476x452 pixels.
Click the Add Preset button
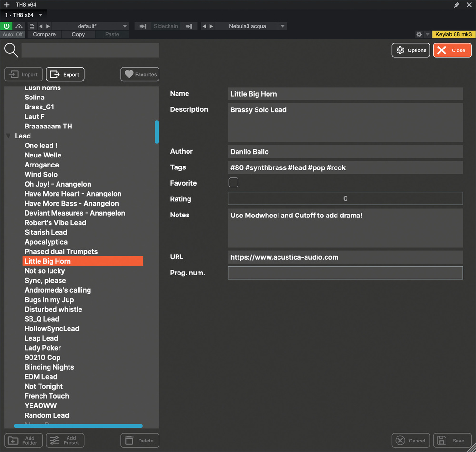[65, 441]
